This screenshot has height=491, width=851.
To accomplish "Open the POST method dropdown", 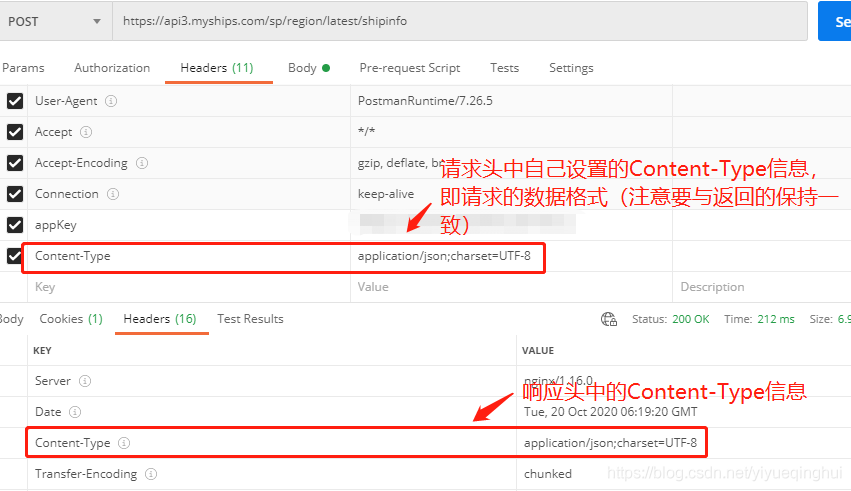I will [54, 21].
